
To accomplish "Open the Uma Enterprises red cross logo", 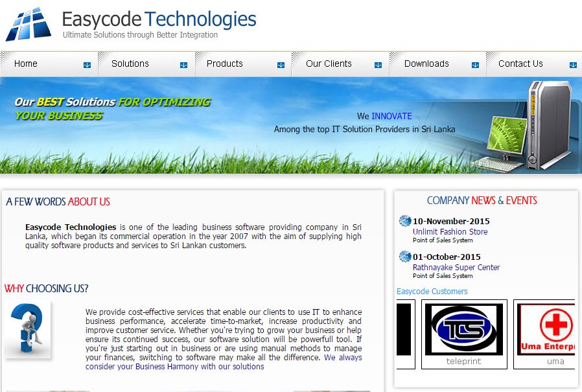I will (x=547, y=330).
